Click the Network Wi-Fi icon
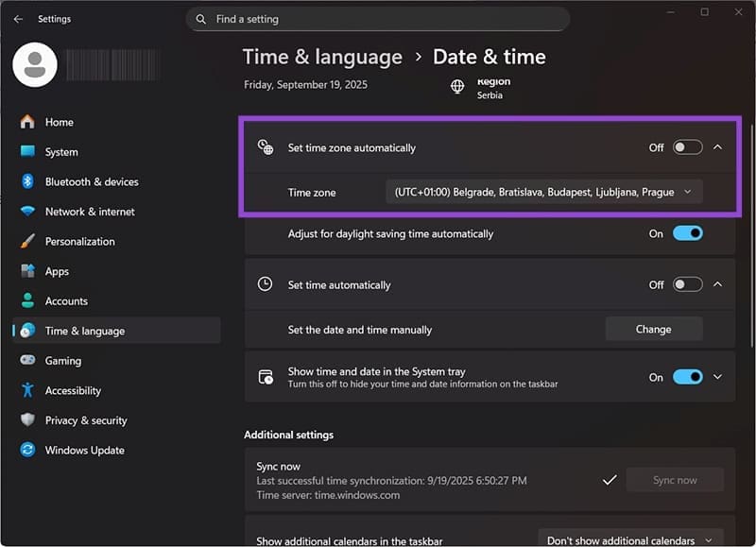 27,211
